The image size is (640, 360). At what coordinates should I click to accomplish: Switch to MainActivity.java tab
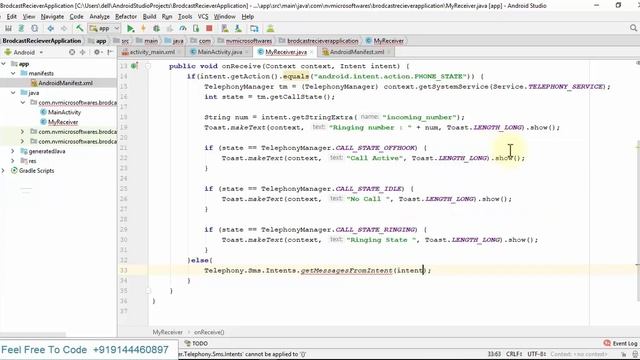click(220, 52)
